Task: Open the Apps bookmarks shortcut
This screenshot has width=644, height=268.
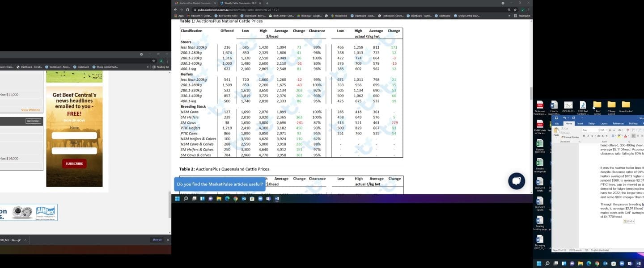Action: point(179,16)
